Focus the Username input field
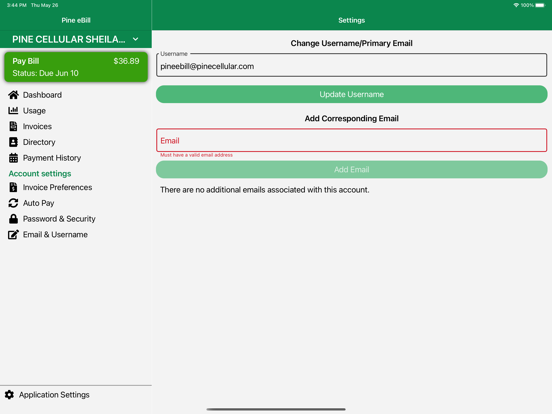The image size is (552, 414). 351,65
